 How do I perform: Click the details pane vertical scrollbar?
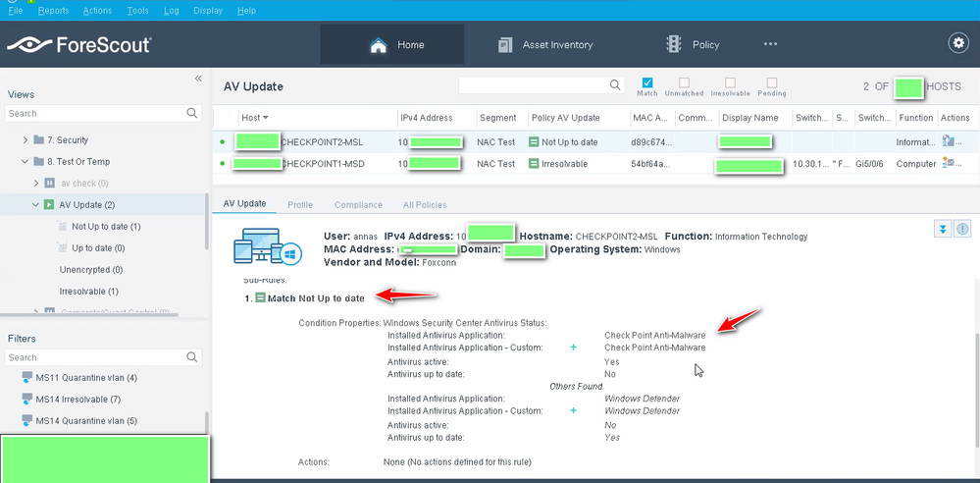tap(976, 391)
